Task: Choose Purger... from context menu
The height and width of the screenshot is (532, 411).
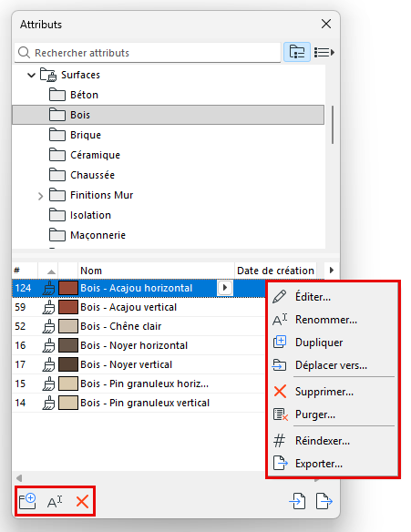Action: coord(333,414)
